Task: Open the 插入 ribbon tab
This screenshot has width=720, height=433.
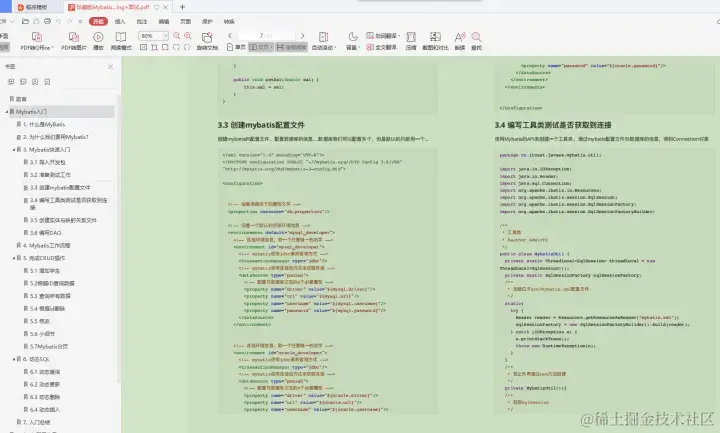Action: coord(120,21)
